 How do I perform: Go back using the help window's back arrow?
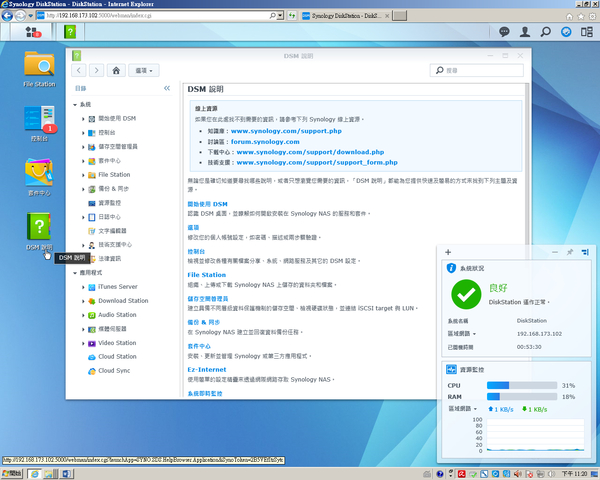pyautogui.click(x=81, y=71)
